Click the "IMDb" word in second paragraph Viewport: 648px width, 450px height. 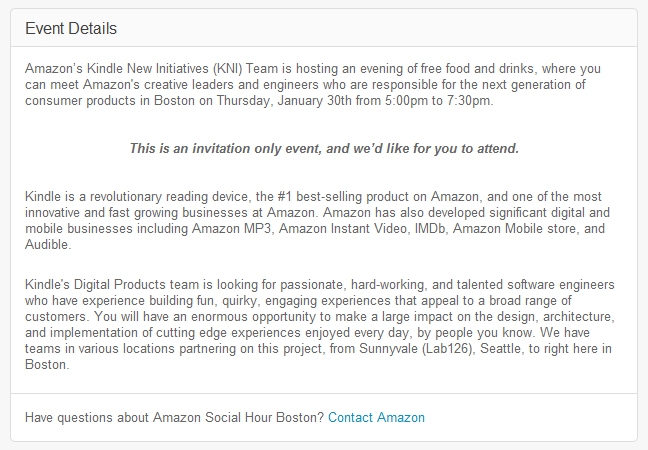pyautogui.click(x=430, y=229)
